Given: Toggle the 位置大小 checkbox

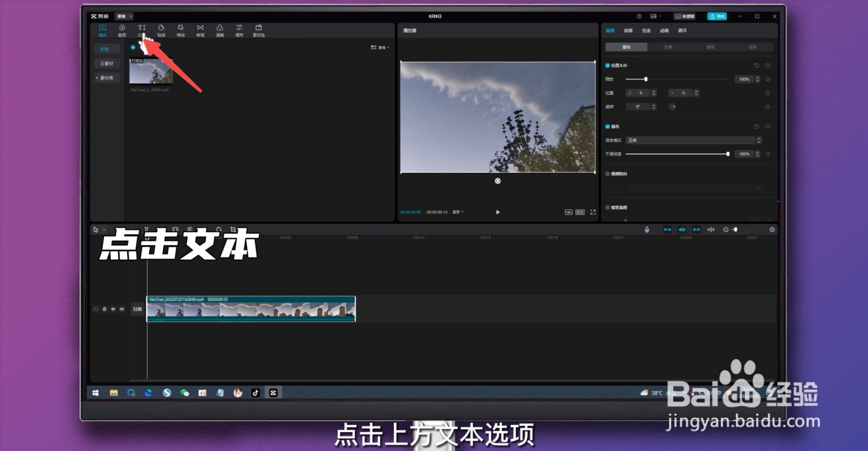Looking at the screenshot, I should (x=608, y=66).
